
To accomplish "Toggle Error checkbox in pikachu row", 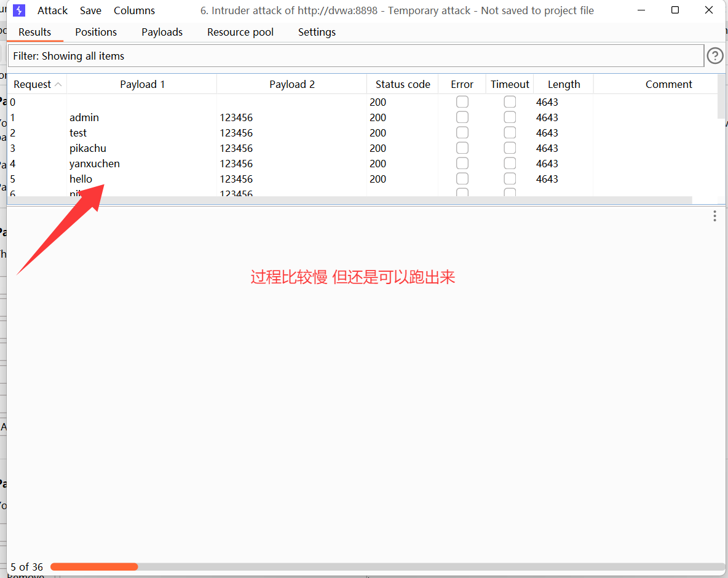I will (x=462, y=148).
